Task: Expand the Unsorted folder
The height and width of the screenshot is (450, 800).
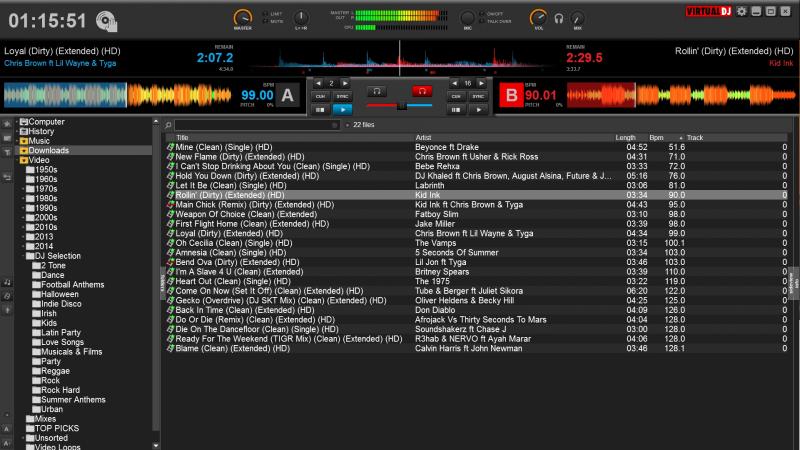Action: coord(23,438)
